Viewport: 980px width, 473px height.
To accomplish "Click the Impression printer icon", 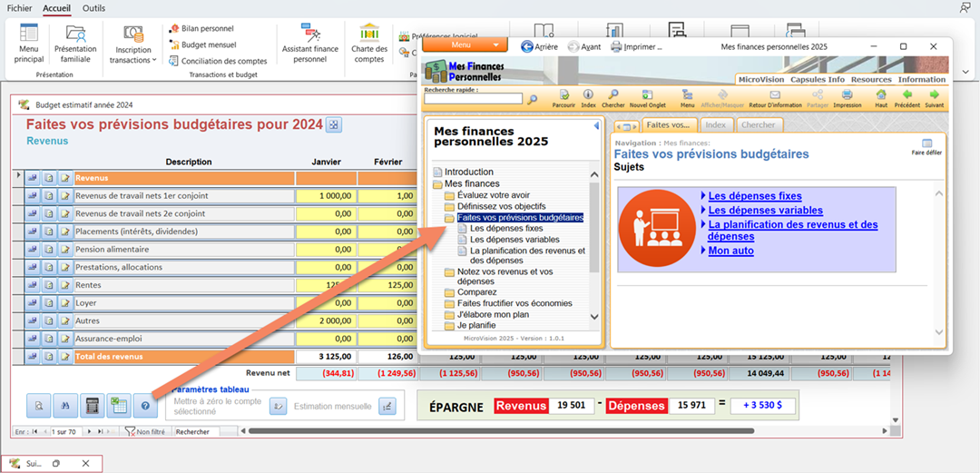I will 847,98.
